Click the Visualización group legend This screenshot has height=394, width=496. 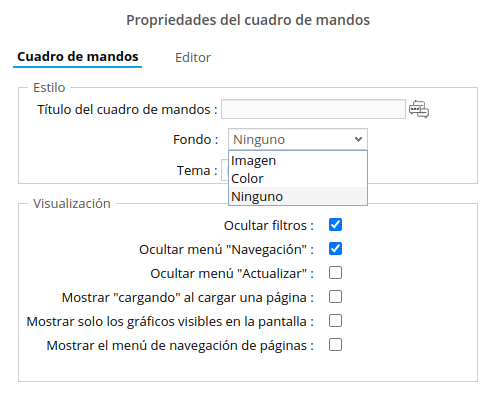point(72,203)
